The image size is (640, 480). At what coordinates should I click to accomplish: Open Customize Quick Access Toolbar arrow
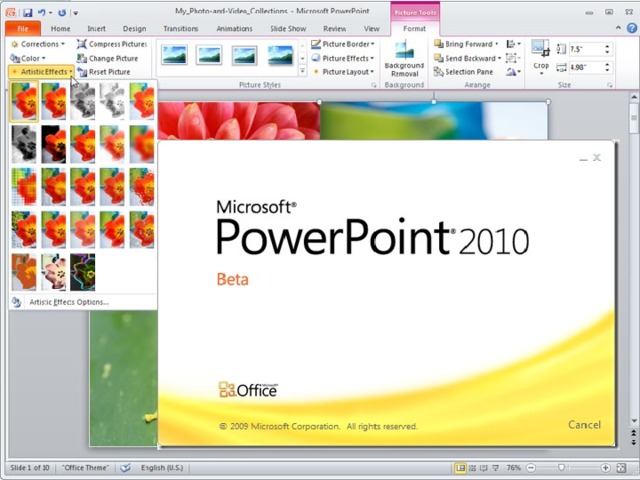pos(76,13)
